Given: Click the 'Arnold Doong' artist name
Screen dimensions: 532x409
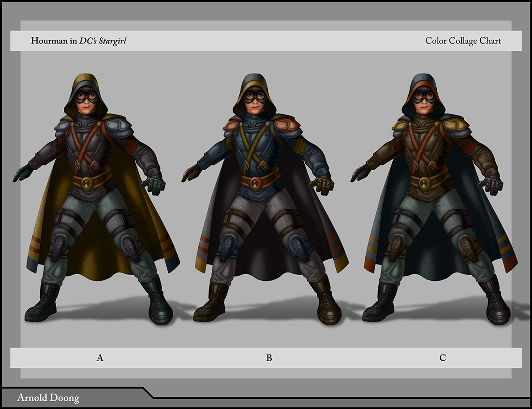Looking at the screenshot, I should tap(48, 398).
